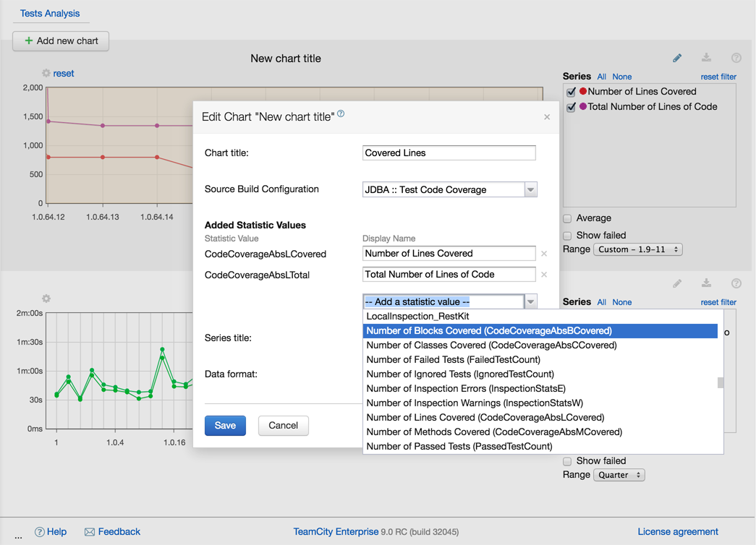Uncheck Total Number of Lines of Code series

tap(572, 107)
